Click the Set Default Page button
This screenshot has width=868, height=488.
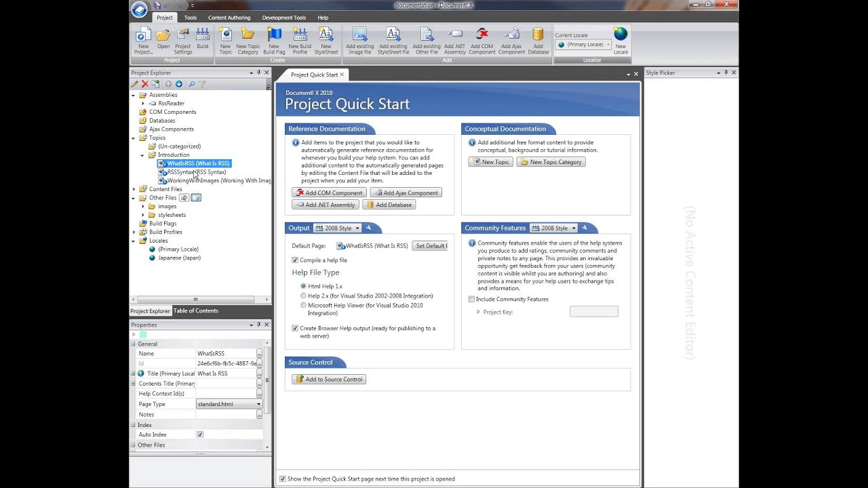tap(429, 245)
